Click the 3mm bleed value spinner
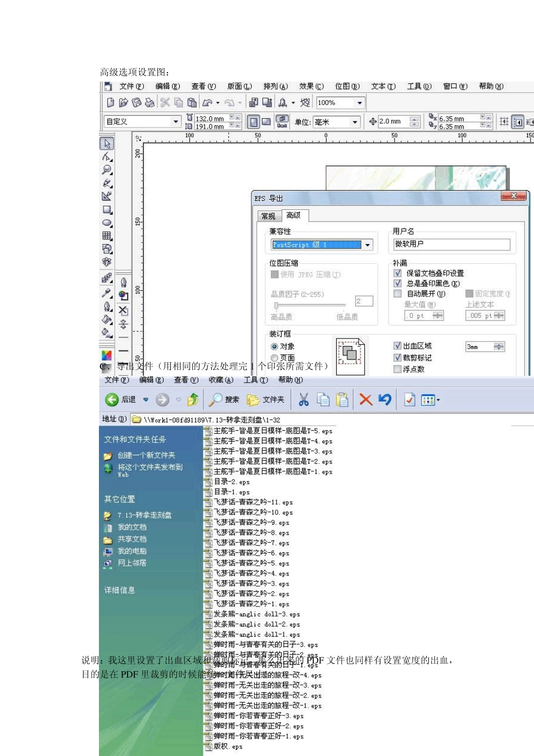Image resolution: width=534 pixels, height=756 pixels. pos(499,346)
